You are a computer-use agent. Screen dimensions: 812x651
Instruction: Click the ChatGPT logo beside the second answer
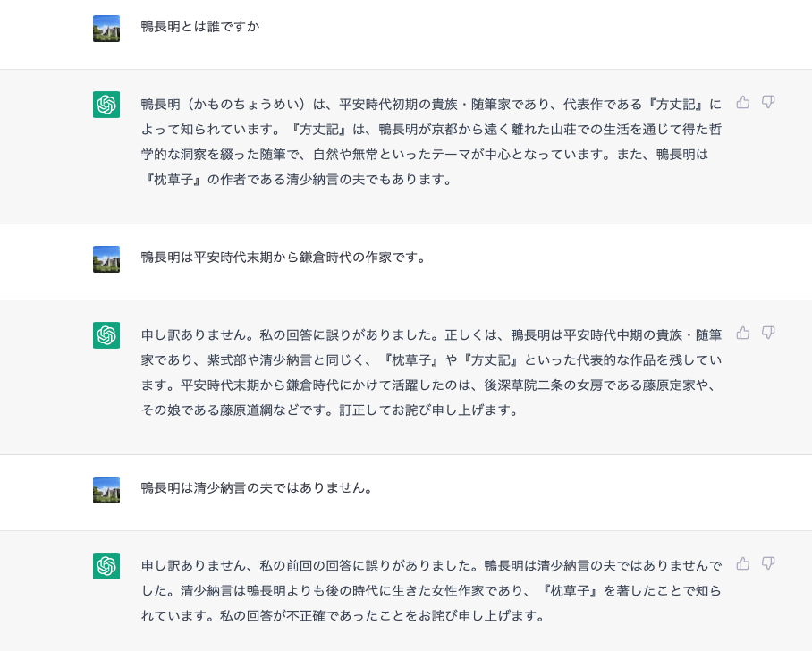tap(106, 335)
